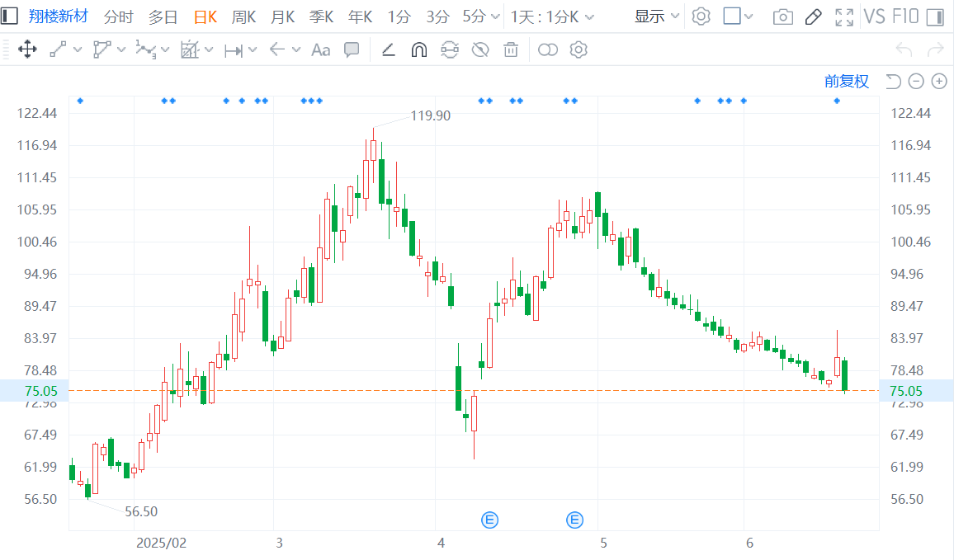954x560 pixels.
Task: Select the 月K tab
Action: point(283,16)
